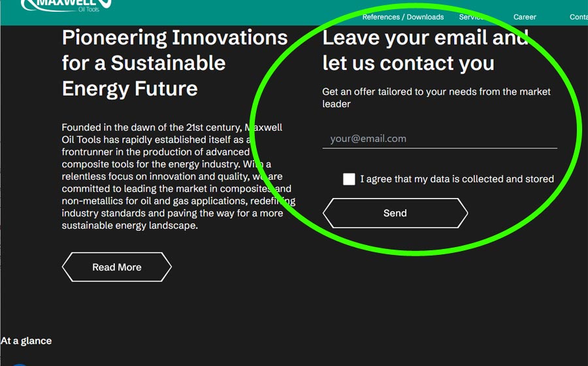Viewport: 588px width, 366px height.
Task: Click the 'Get an offer tailored' subtitle
Action: (x=436, y=97)
